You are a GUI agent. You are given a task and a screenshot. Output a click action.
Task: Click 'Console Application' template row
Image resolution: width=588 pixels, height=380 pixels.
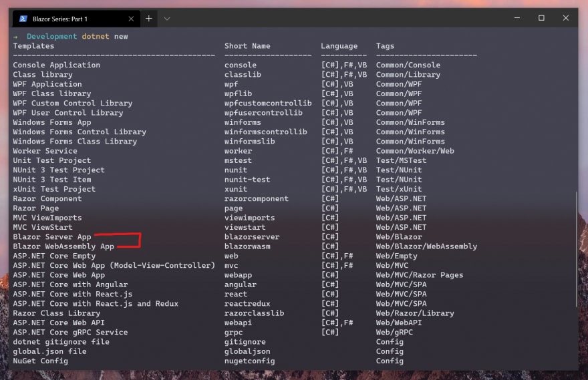57,65
